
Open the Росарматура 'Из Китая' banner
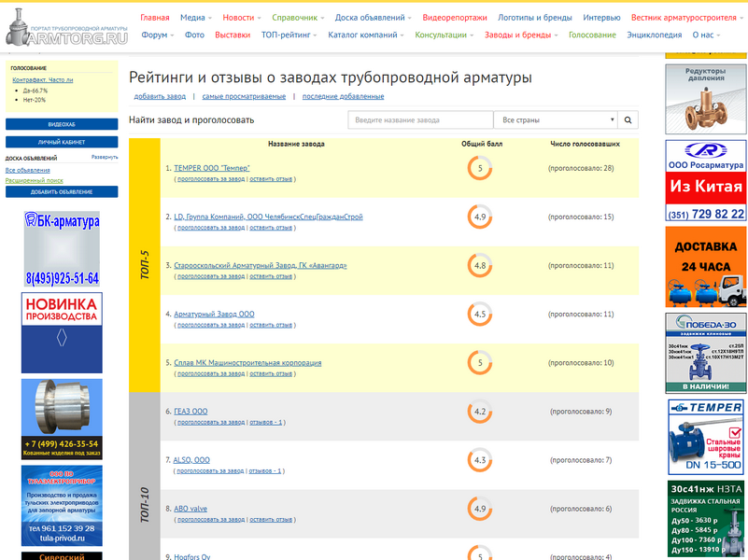(x=706, y=182)
